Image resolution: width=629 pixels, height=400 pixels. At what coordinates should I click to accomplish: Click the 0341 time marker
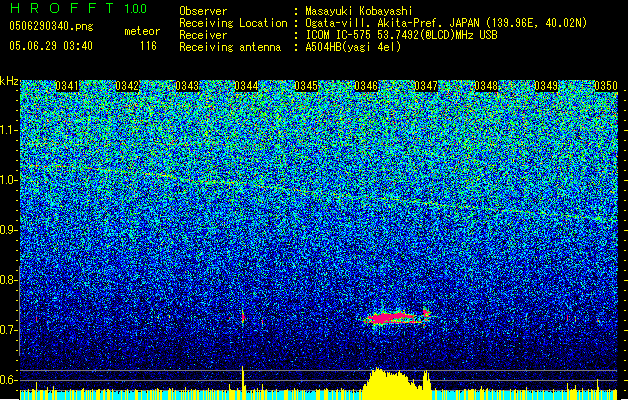click(x=67, y=86)
